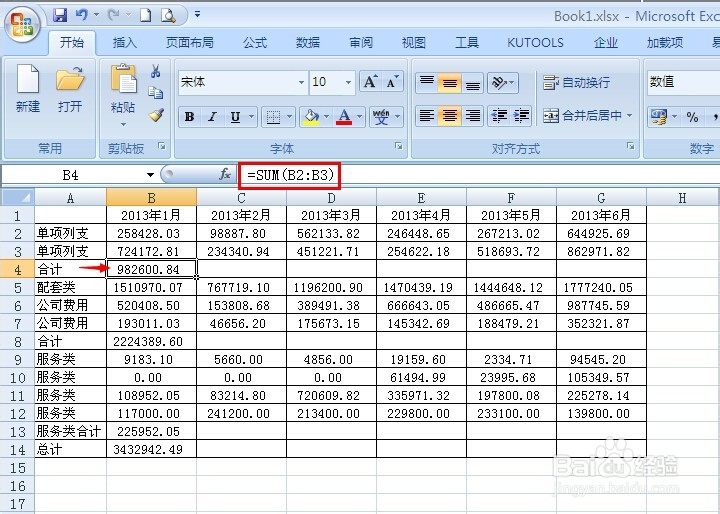This screenshot has height=514, width=720.
Task: Toggle middle vertical alignment
Action: (x=449, y=83)
